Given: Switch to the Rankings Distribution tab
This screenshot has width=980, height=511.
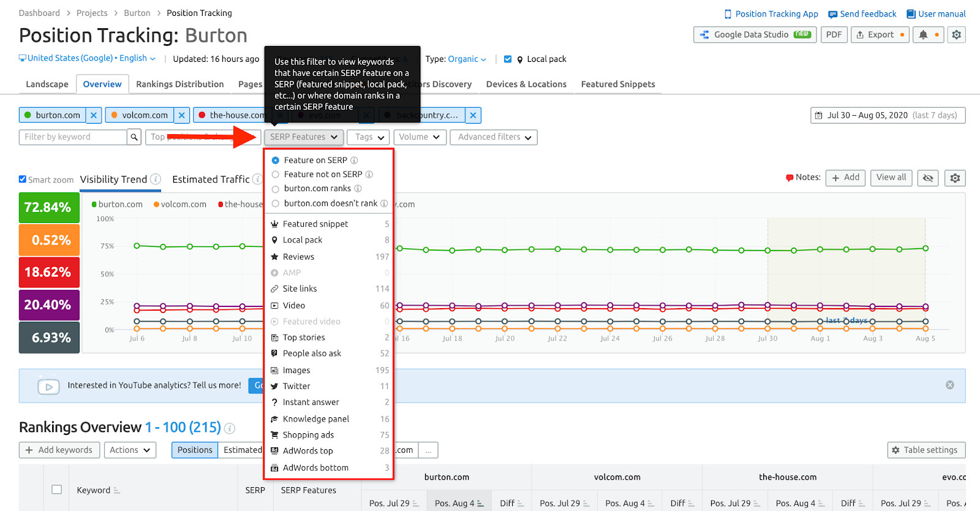Looking at the screenshot, I should 179,85.
